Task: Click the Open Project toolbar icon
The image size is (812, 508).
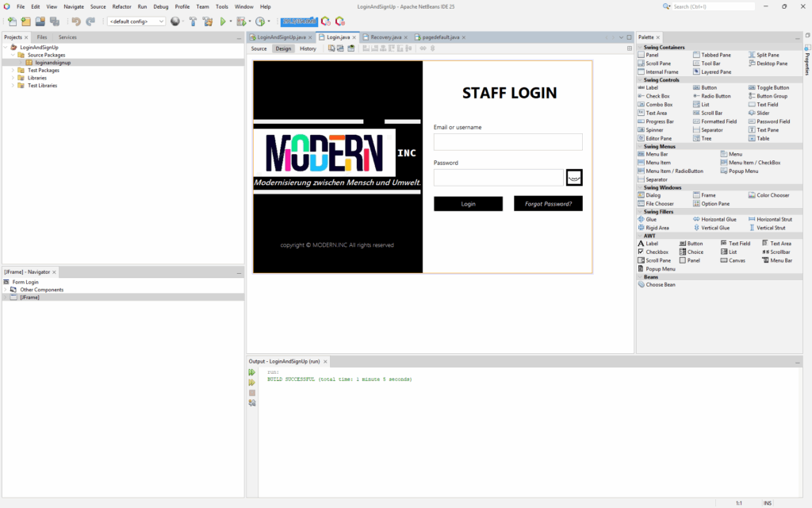Action: tap(40, 21)
